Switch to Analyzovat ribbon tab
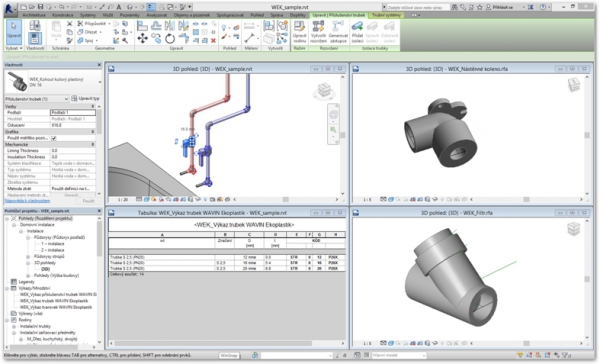Image resolution: width=600 pixels, height=364 pixels. click(x=157, y=15)
